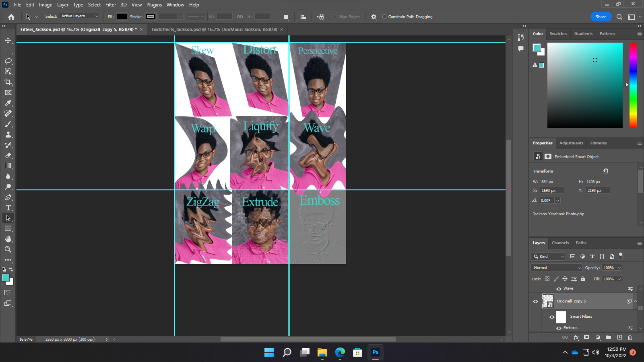Image resolution: width=644 pixels, height=362 pixels.
Task: Select the Hand tool
Action: click(x=8, y=239)
